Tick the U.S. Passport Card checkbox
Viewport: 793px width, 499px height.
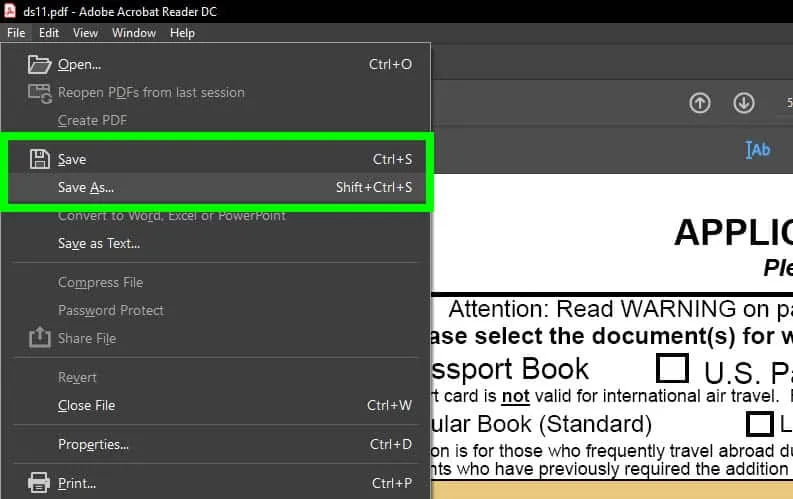[672, 368]
